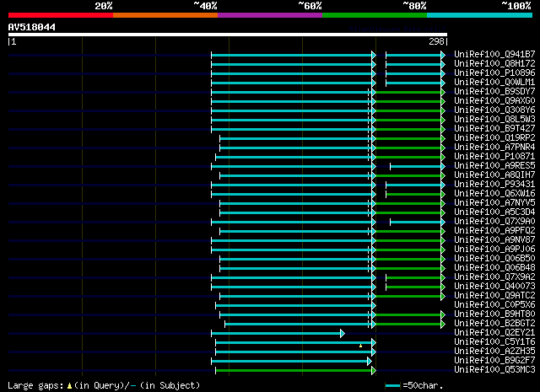Click the white AV518044 query sequence bar

pos(228,35)
